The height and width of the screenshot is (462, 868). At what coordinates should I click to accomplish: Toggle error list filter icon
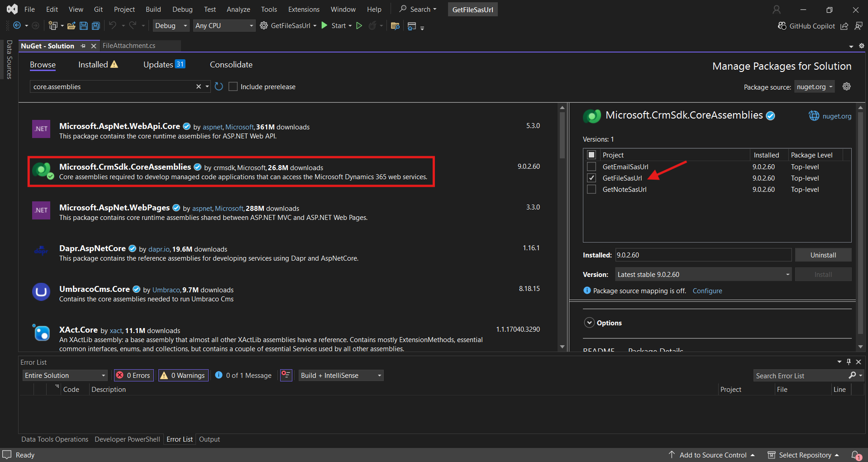click(286, 375)
